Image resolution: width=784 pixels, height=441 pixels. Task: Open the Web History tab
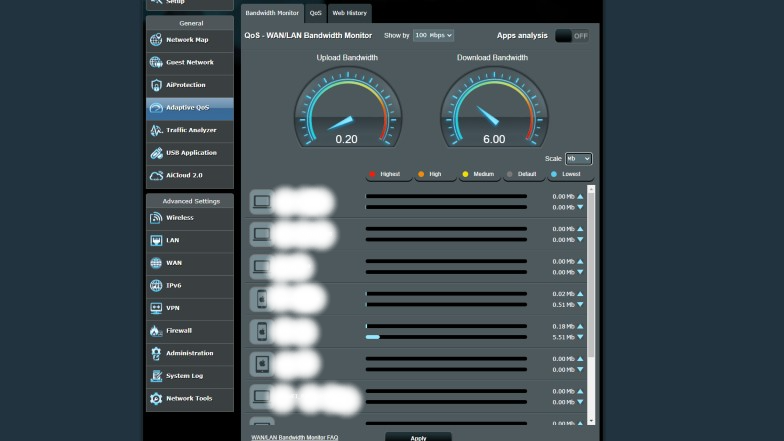(350, 13)
